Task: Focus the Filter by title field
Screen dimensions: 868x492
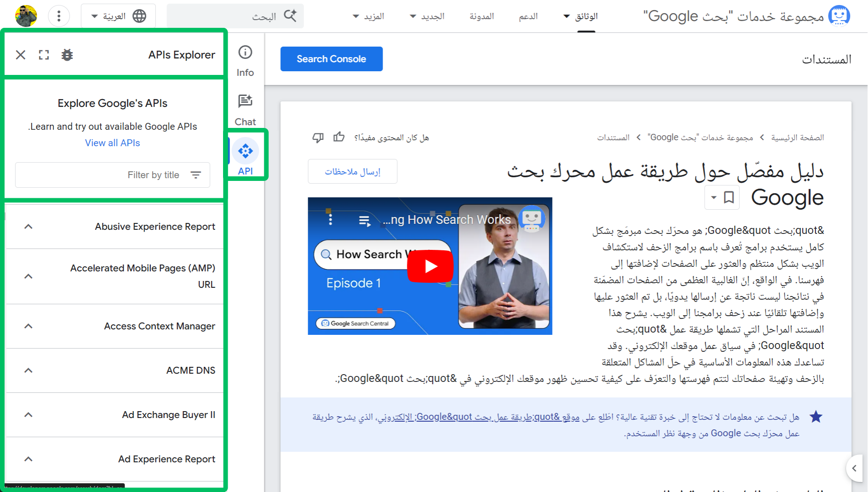Action: click(112, 175)
